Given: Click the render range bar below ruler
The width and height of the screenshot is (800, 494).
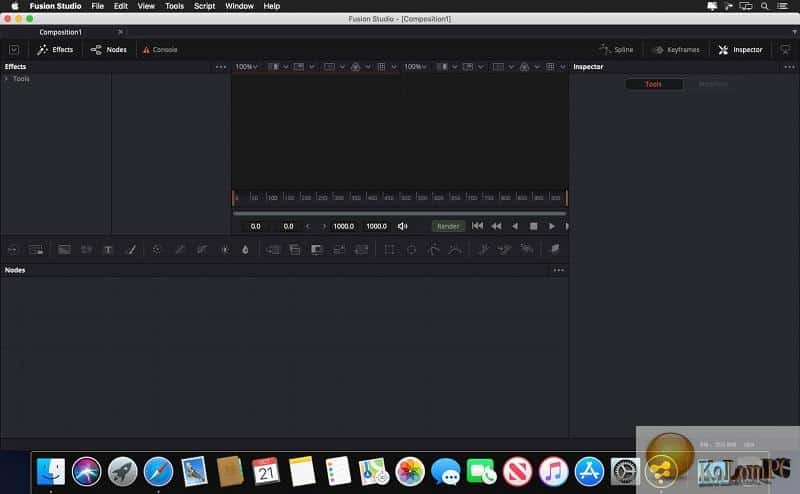Looking at the screenshot, I should (399, 213).
